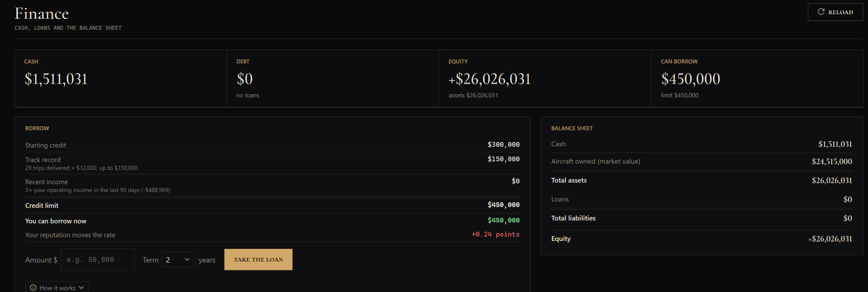This screenshot has width=868, height=292.
Task: Click the Recent income row
Action: [x=272, y=185]
